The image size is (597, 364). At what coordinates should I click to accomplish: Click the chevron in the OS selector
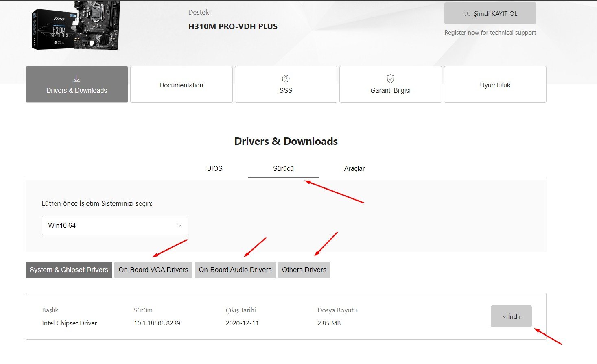pos(180,225)
